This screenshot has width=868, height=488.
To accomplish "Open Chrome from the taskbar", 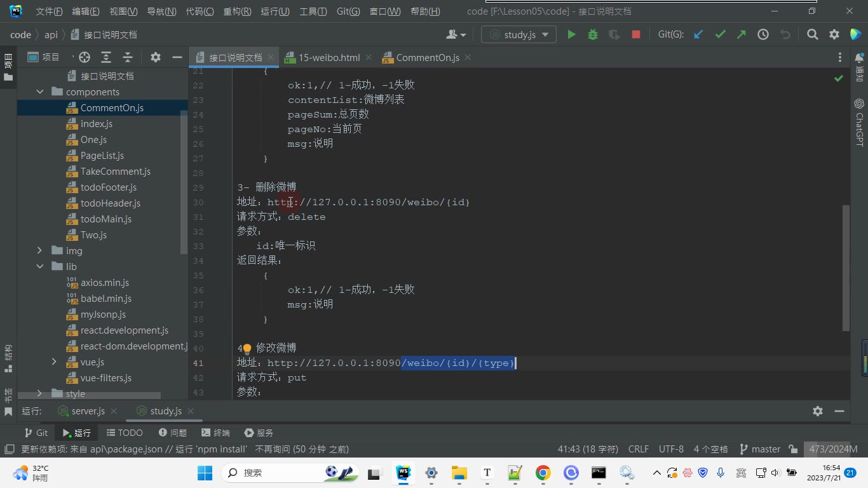I will 543,473.
